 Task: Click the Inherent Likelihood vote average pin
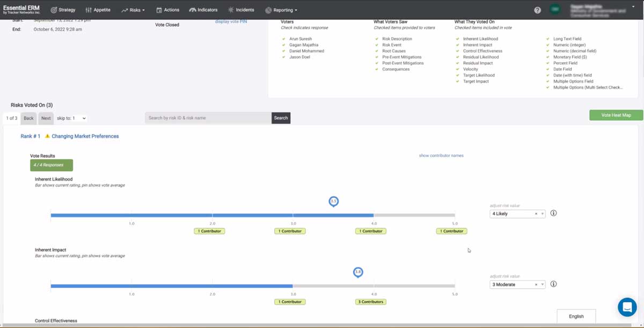(x=333, y=202)
